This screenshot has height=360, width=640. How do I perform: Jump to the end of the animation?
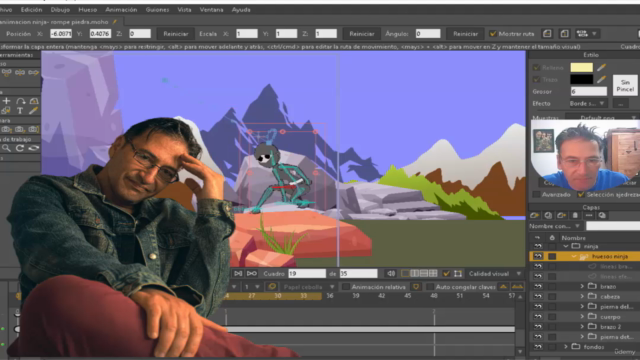pyautogui.click(x=238, y=273)
